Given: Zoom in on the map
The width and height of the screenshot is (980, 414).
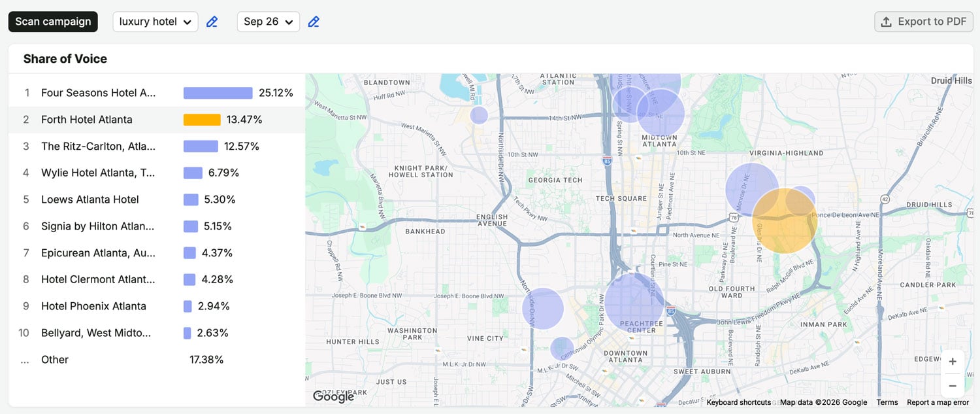Looking at the screenshot, I should [953, 362].
